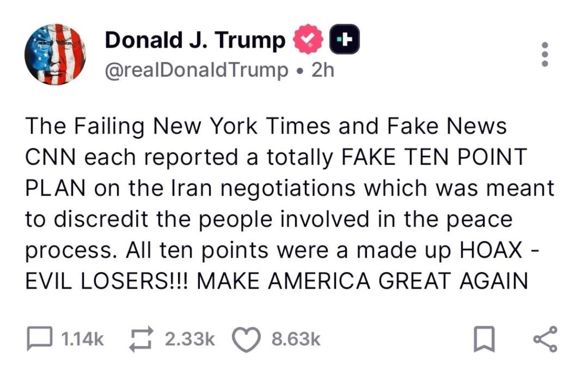Viewport: 588px width, 377px height.
Task: Open Donald J. Trump display name profile
Action: (195, 40)
